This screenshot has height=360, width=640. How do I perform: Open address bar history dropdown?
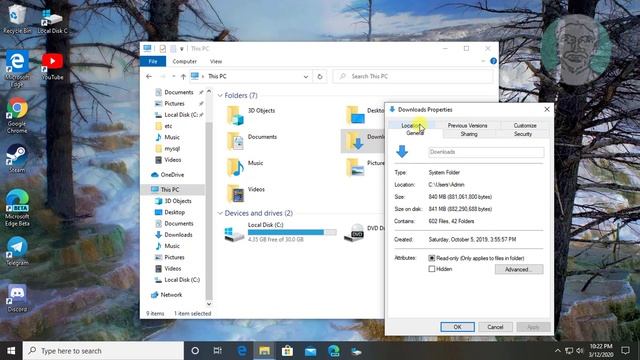[305, 76]
